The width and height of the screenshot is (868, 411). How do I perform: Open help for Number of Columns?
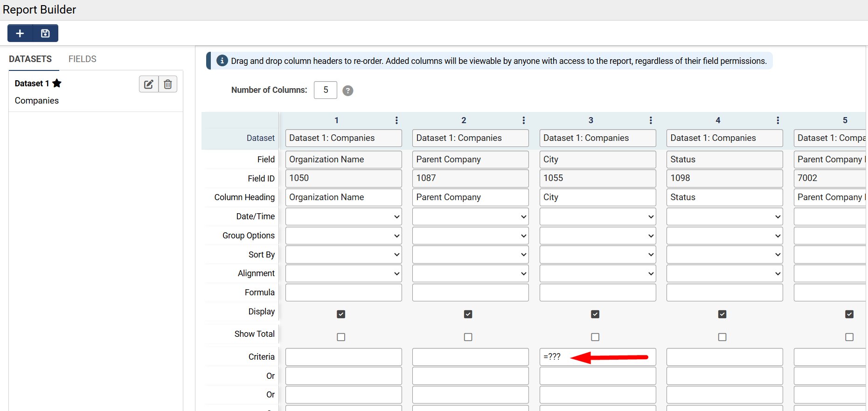(348, 91)
